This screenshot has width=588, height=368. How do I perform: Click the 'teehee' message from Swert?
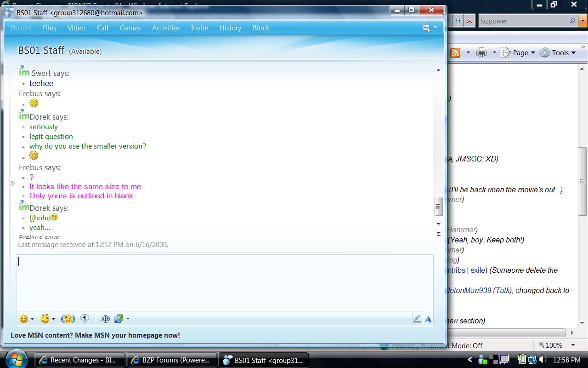click(x=41, y=83)
